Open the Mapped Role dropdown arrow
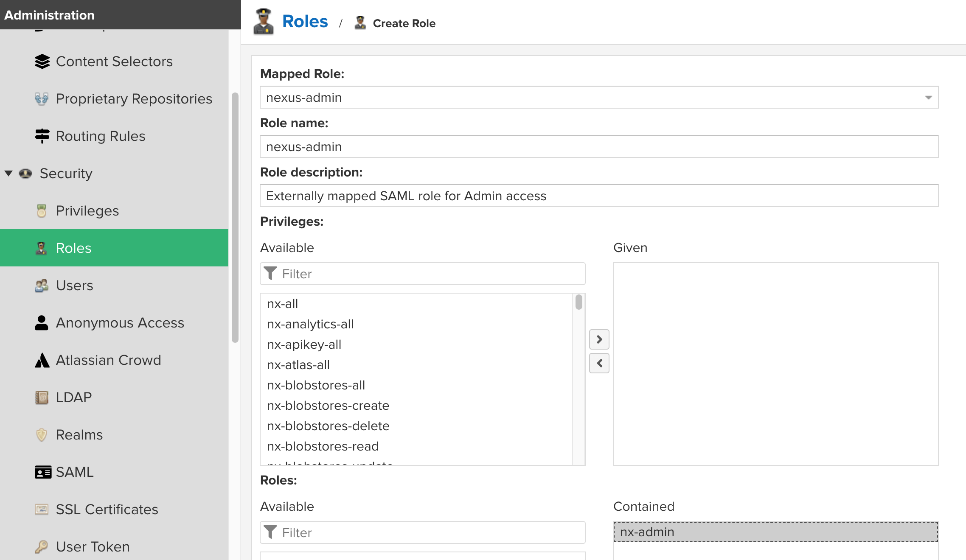Image resolution: width=966 pixels, height=560 pixels. coord(928,98)
